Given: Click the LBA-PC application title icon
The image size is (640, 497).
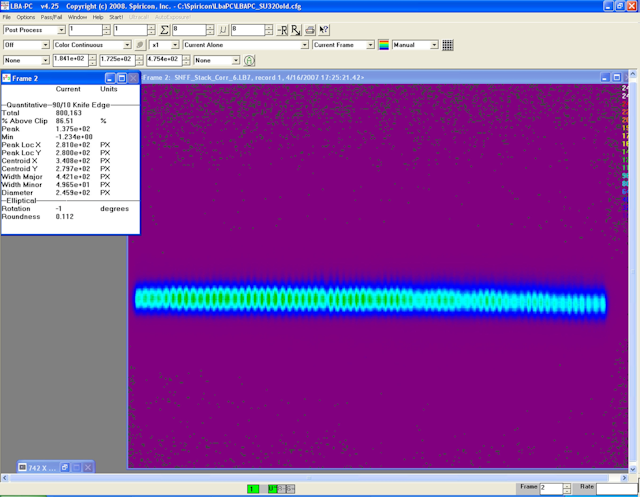Looking at the screenshot, I should tap(4, 6).
